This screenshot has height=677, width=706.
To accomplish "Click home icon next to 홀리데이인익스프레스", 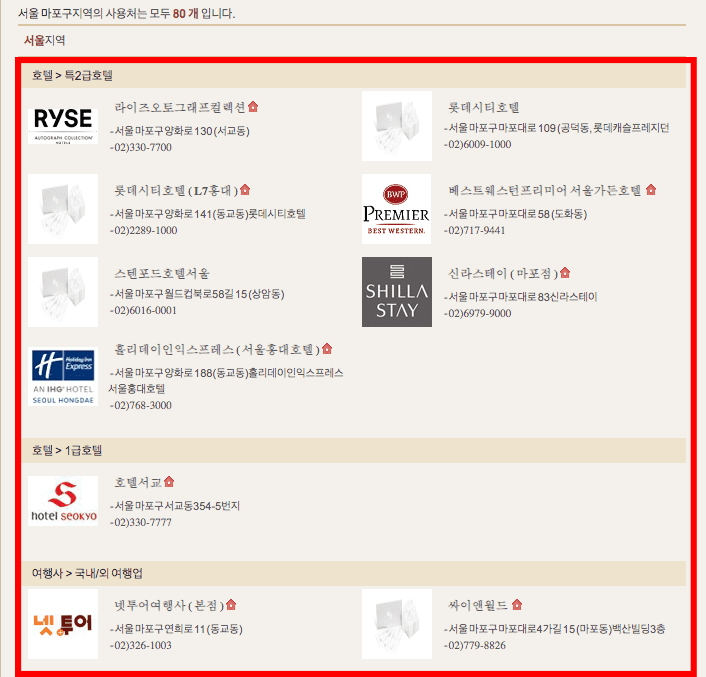I will pyautogui.click(x=327, y=348).
